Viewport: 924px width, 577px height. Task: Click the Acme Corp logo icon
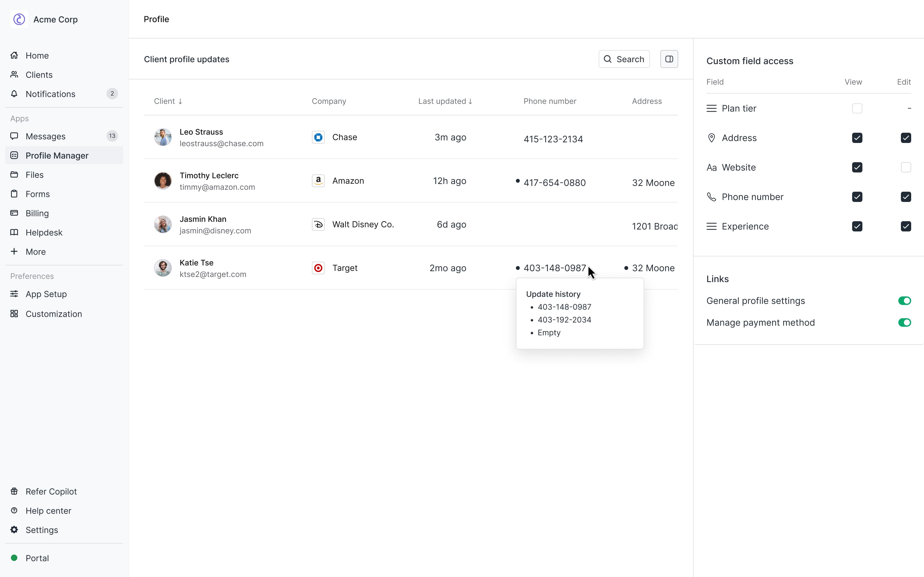click(19, 19)
